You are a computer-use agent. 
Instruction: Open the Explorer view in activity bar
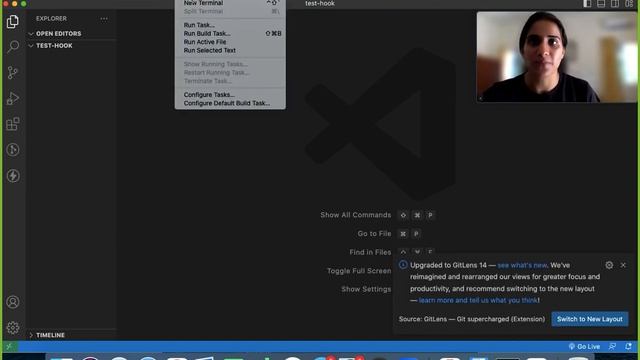tap(13, 21)
